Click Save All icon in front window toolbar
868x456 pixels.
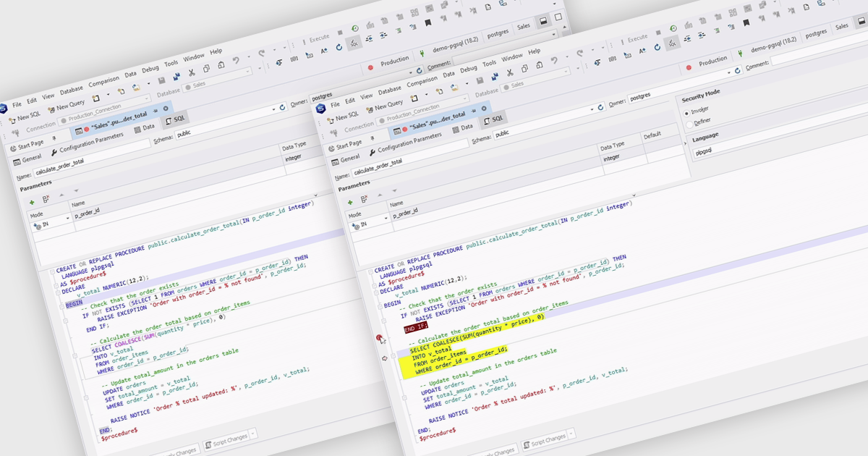(x=495, y=77)
